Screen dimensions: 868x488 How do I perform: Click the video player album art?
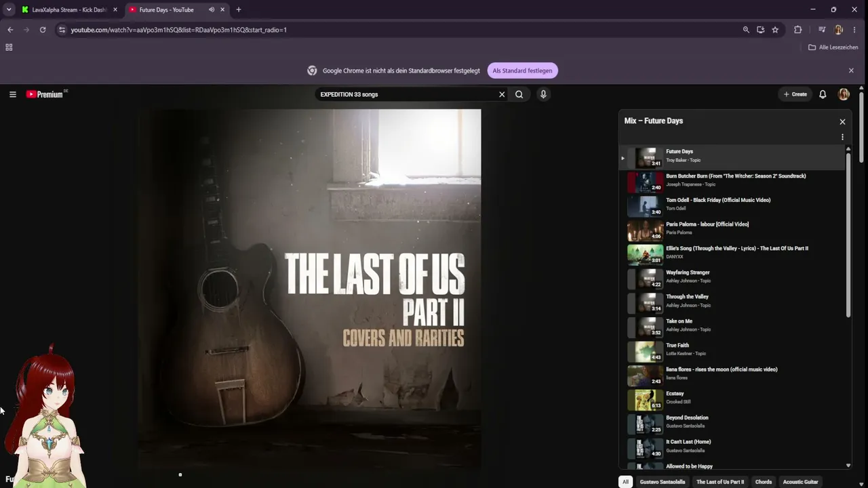(310, 289)
